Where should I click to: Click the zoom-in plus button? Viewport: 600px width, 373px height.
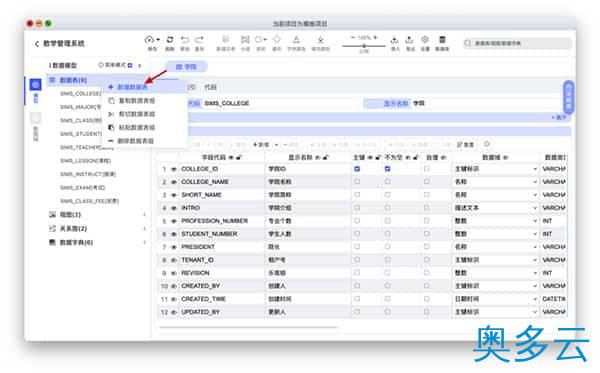(376, 37)
